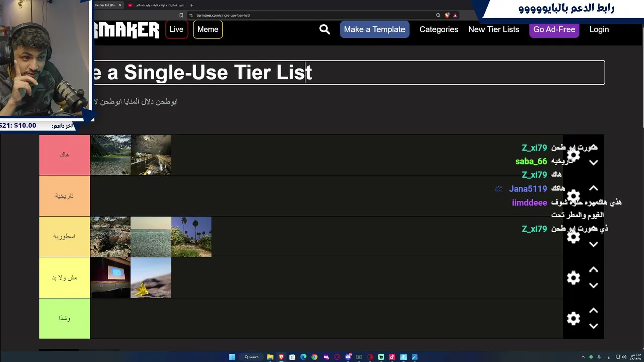Open settings gear for the مش ولا بد row

pos(573,278)
